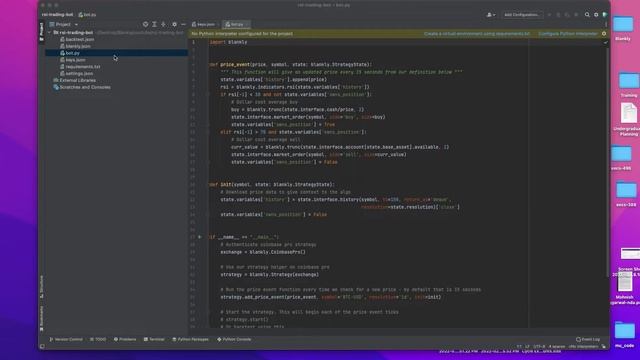This screenshot has width=640, height=360.
Task: Click the Collapse All icon in Project panel
Action: (x=163, y=24)
